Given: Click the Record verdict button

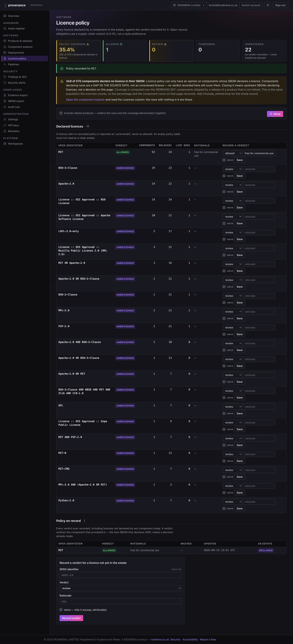Looking at the screenshot, I should (x=71, y=618).
